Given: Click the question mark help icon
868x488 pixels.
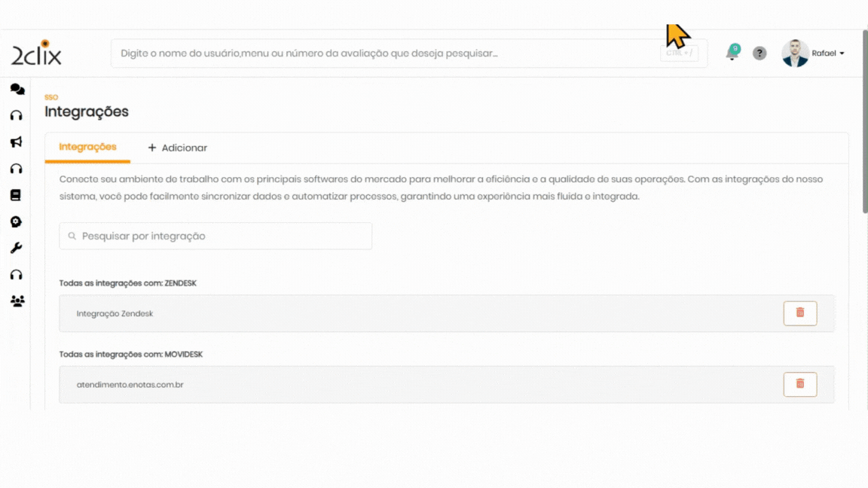Looking at the screenshot, I should (x=759, y=53).
